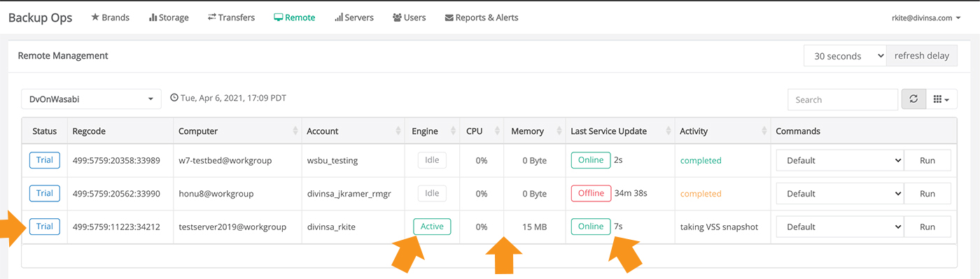
Task: Run command for testserver2019 row
Action: pyautogui.click(x=927, y=227)
